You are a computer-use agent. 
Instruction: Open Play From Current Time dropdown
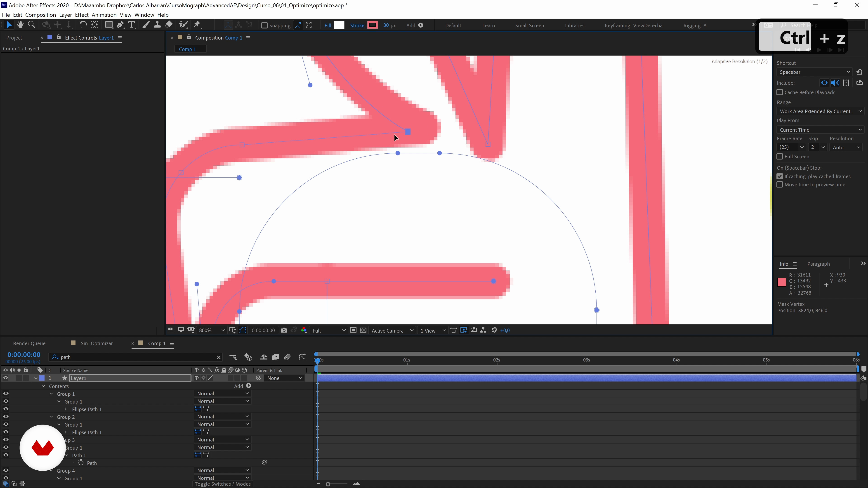click(820, 130)
